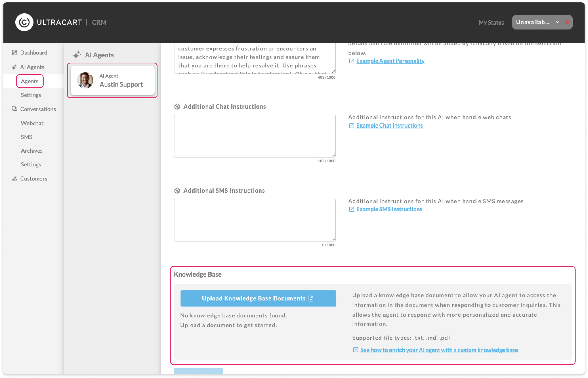
Task: Open the Agents submenu item
Action: click(30, 81)
